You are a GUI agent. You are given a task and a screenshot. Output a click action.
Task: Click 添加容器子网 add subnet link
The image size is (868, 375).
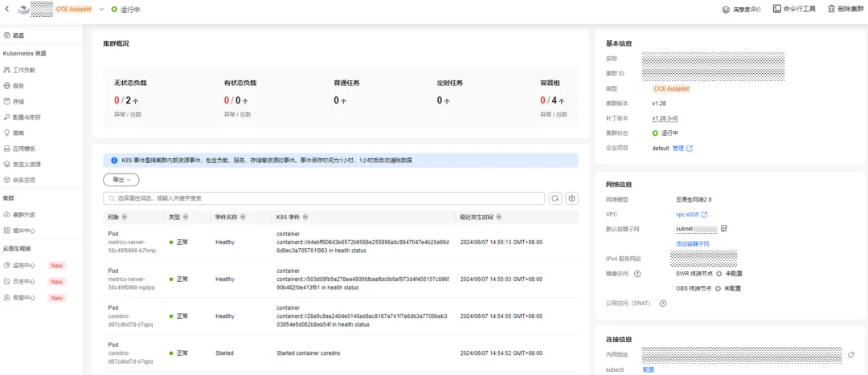click(692, 243)
